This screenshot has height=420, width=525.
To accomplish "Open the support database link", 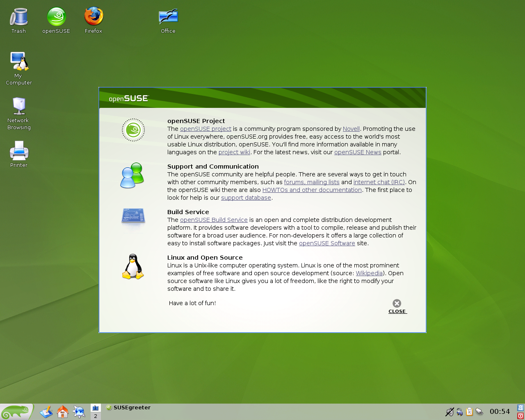I will pyautogui.click(x=246, y=198).
